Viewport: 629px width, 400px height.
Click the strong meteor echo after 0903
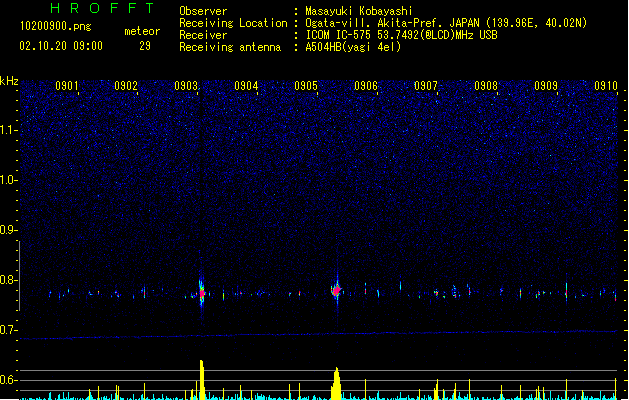[202, 292]
